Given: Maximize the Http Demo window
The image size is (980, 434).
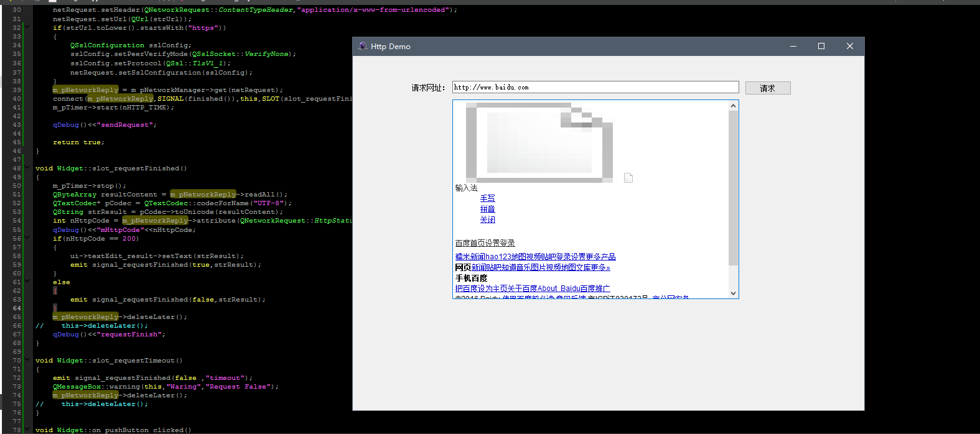Looking at the screenshot, I should 821,46.
